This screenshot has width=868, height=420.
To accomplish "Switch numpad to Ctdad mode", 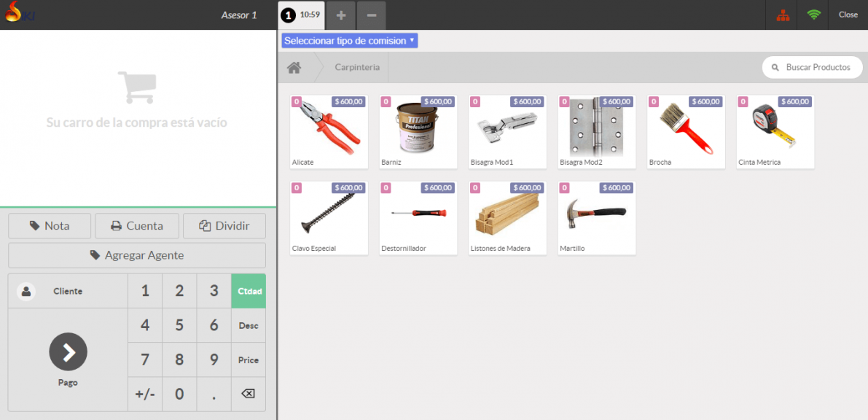I will coord(249,292).
